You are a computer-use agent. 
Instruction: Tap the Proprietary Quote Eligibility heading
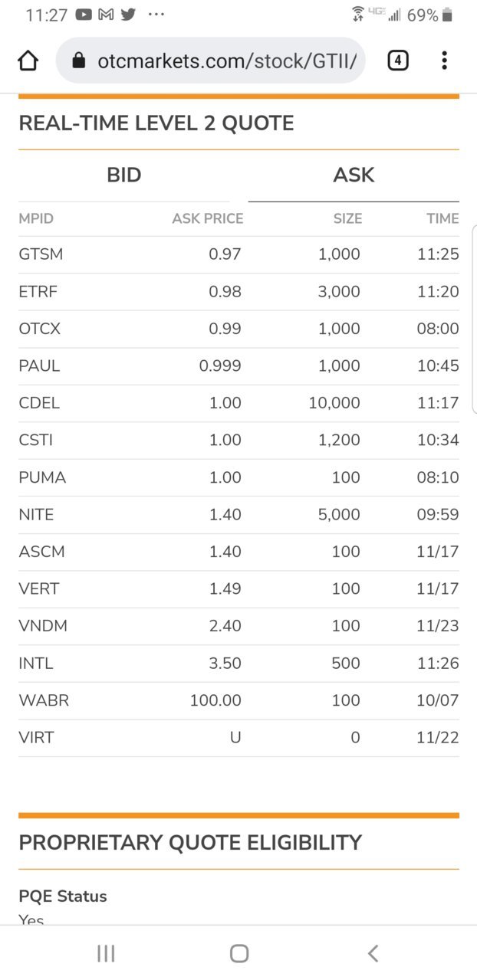(190, 843)
